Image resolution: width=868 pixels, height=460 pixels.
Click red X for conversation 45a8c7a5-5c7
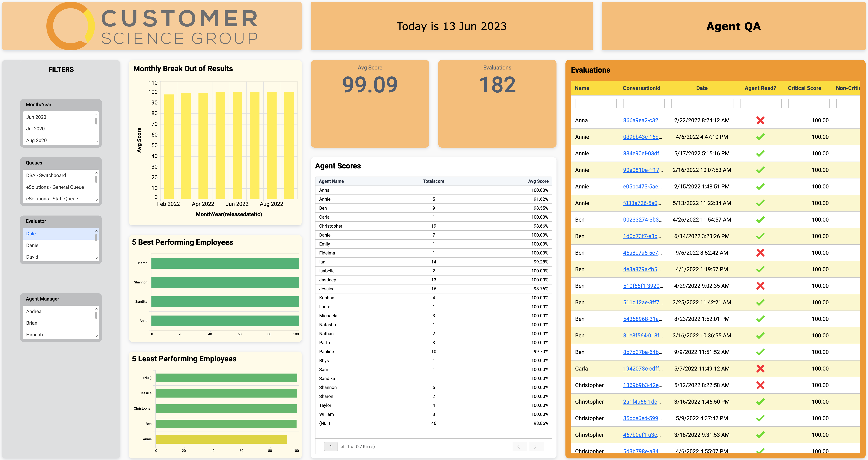click(x=760, y=253)
